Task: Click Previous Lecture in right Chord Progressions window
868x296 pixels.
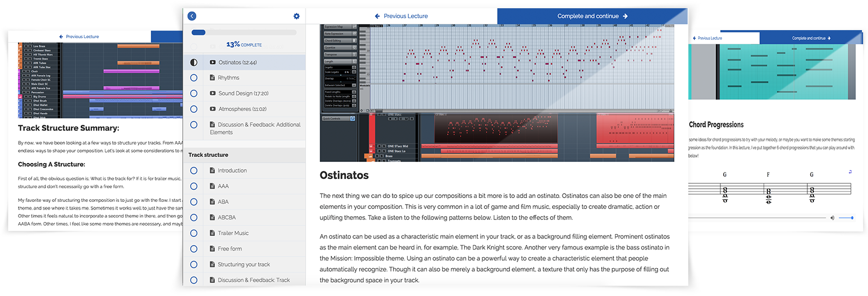Action: (707, 38)
